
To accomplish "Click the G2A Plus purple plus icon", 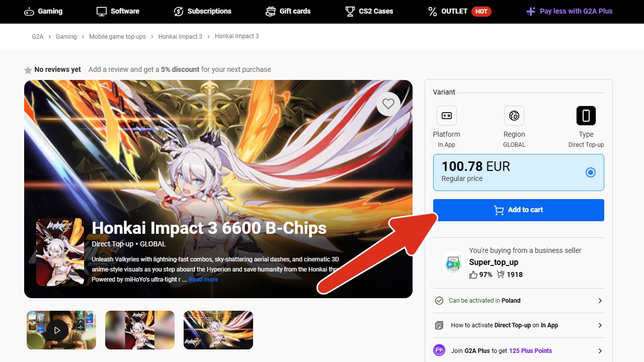I will 531,11.
